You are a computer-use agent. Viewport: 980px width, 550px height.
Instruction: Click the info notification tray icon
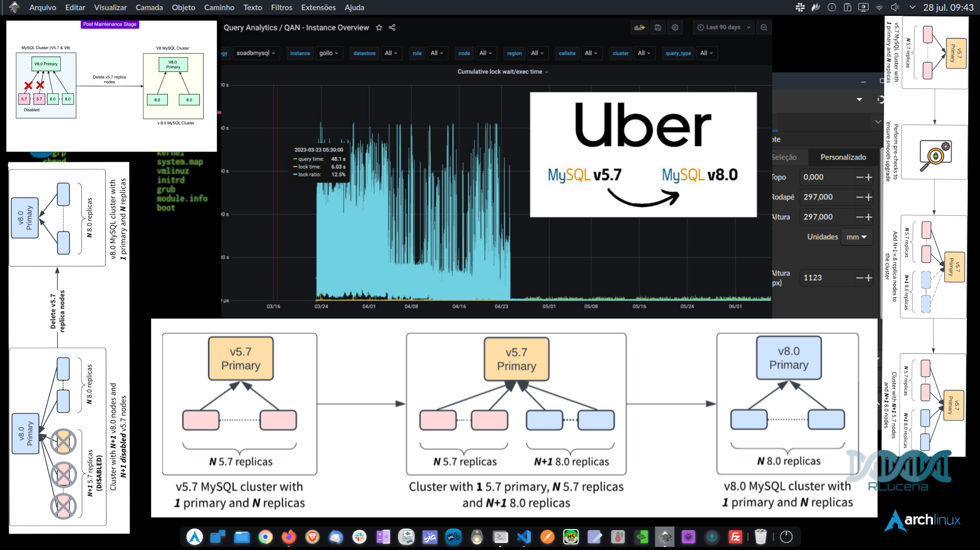pyautogui.click(x=831, y=7)
